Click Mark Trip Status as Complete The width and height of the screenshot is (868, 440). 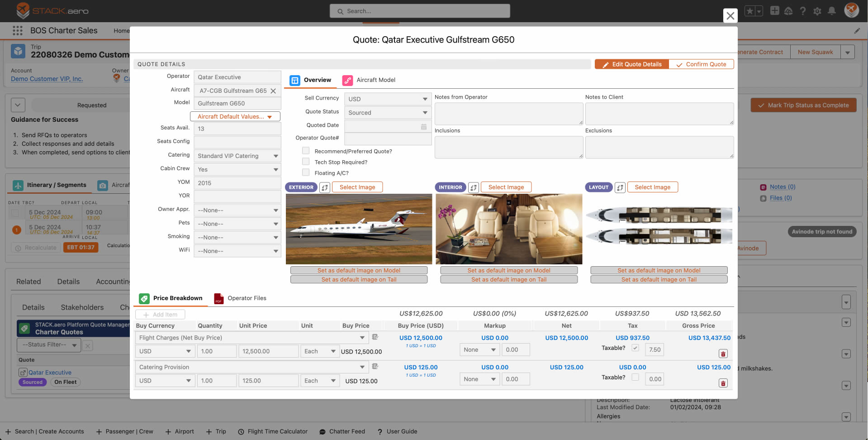click(x=804, y=105)
